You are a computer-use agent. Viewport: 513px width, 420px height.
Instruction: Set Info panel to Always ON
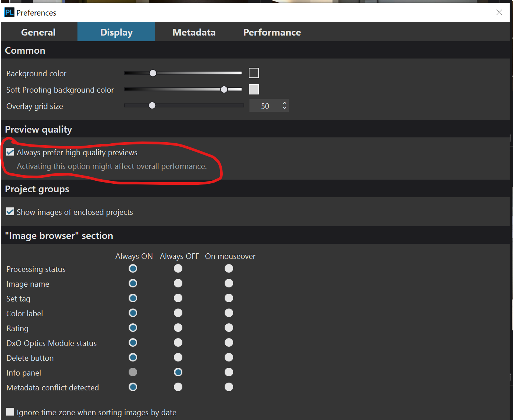pos(133,372)
